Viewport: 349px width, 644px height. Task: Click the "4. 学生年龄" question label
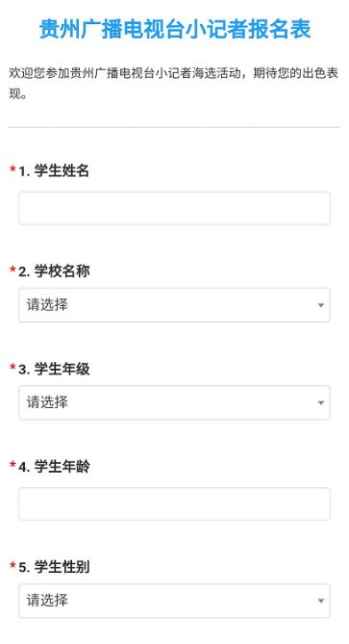pos(54,467)
